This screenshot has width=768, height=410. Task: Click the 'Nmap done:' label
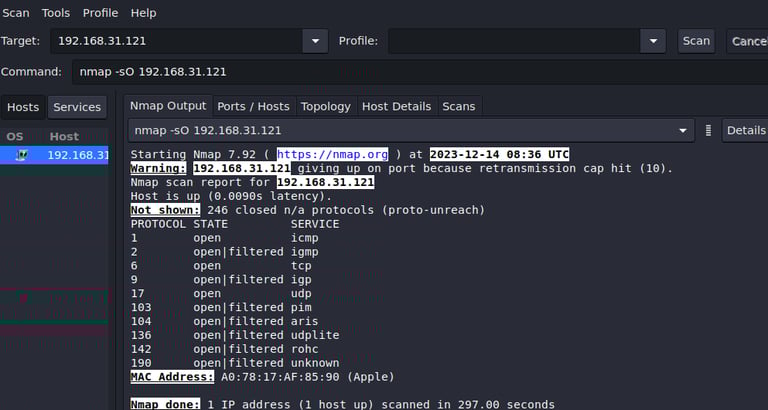[165, 405]
